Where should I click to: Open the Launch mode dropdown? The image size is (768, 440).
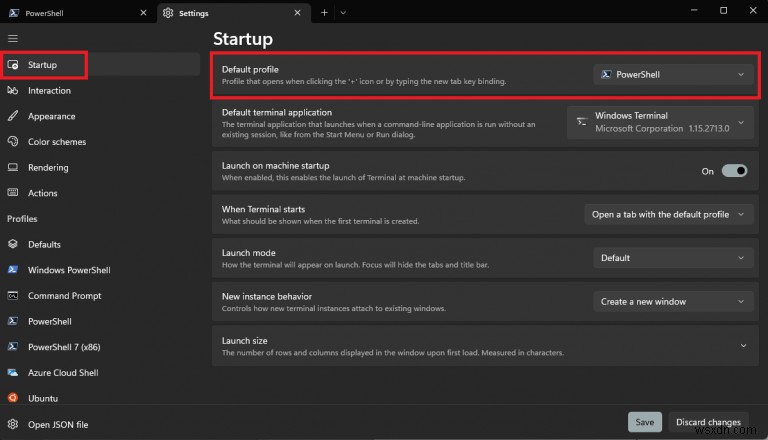[x=673, y=258]
